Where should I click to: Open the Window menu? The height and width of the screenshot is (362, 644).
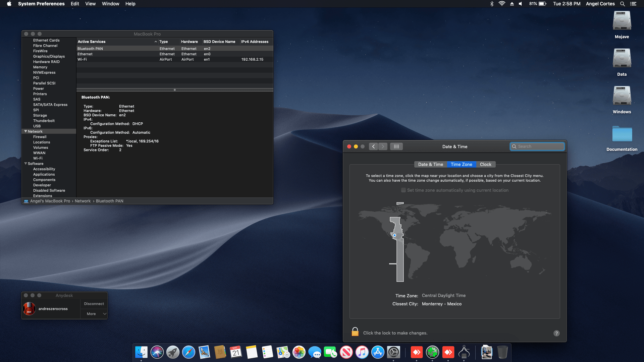pyautogui.click(x=110, y=4)
